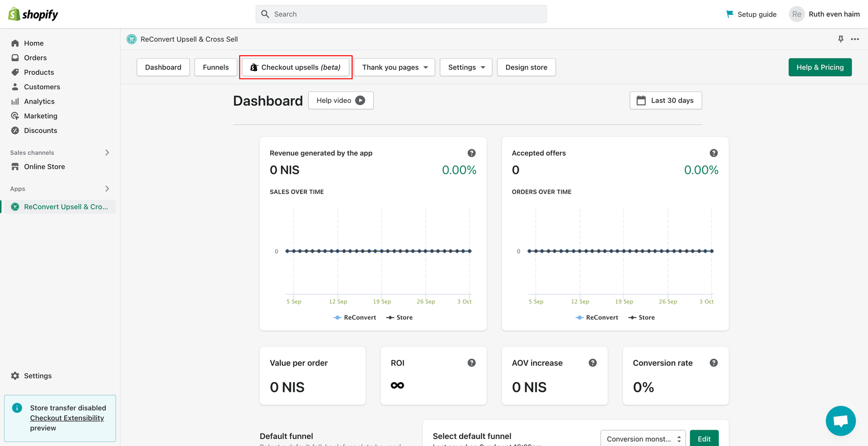Viewport: 868px width, 446px height.
Task: Click the Marketing target icon
Action: click(x=15, y=117)
